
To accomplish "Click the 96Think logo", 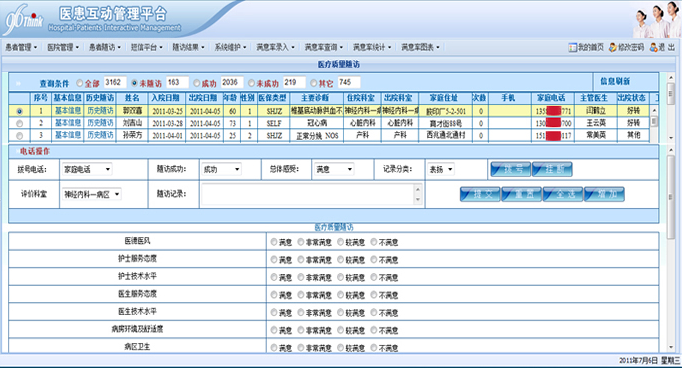I will pos(23,20).
